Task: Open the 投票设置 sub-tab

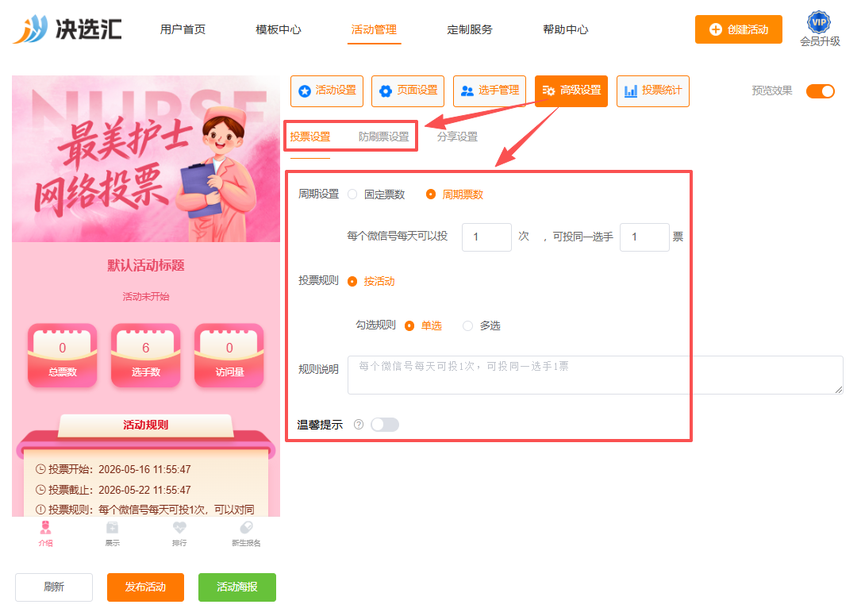Action: (x=310, y=137)
